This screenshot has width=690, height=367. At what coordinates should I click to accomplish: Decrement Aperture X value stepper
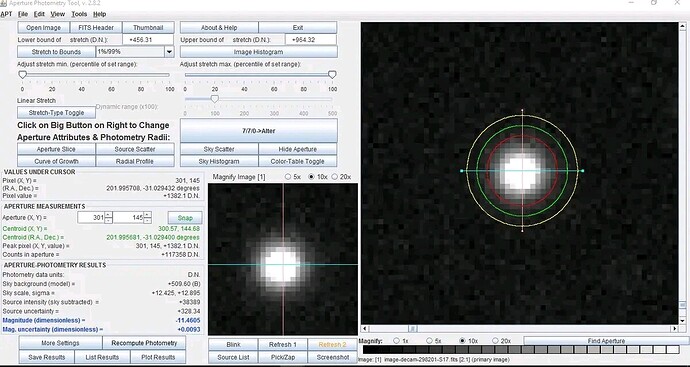[x=108, y=220]
